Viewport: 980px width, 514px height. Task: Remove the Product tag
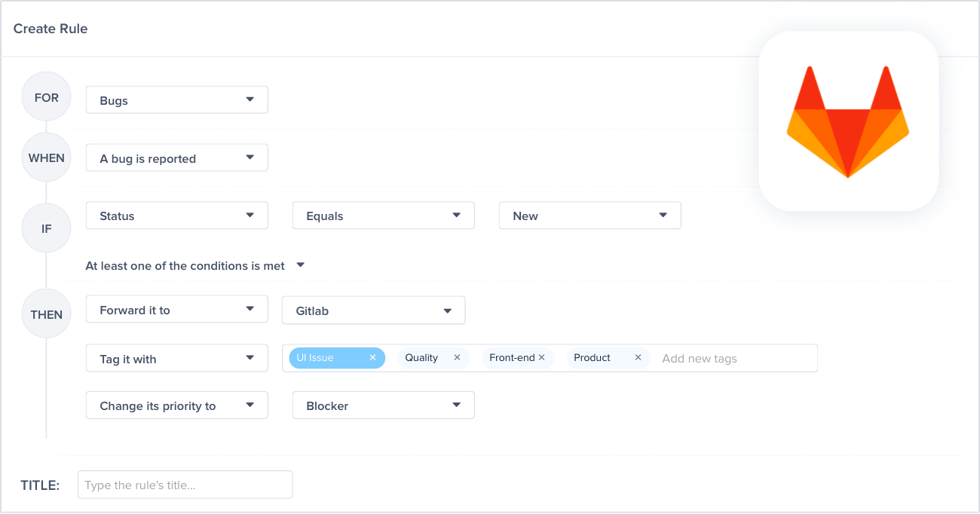[638, 358]
